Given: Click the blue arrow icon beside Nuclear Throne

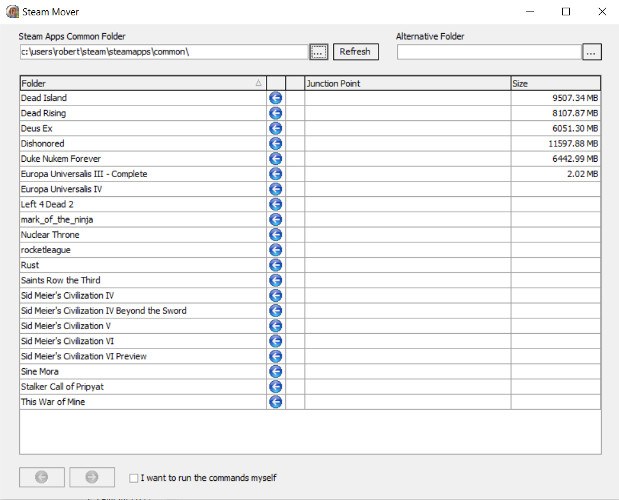Looking at the screenshot, I should click(x=276, y=235).
